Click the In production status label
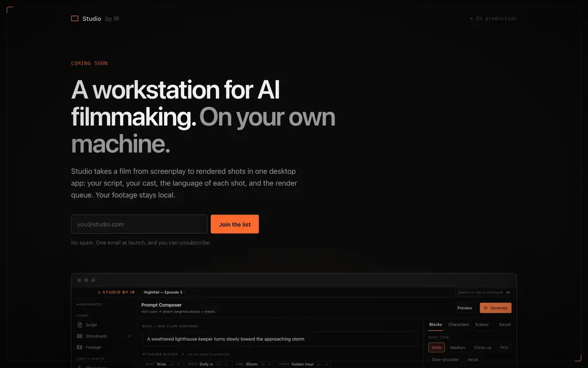588x368 pixels. (496, 18)
